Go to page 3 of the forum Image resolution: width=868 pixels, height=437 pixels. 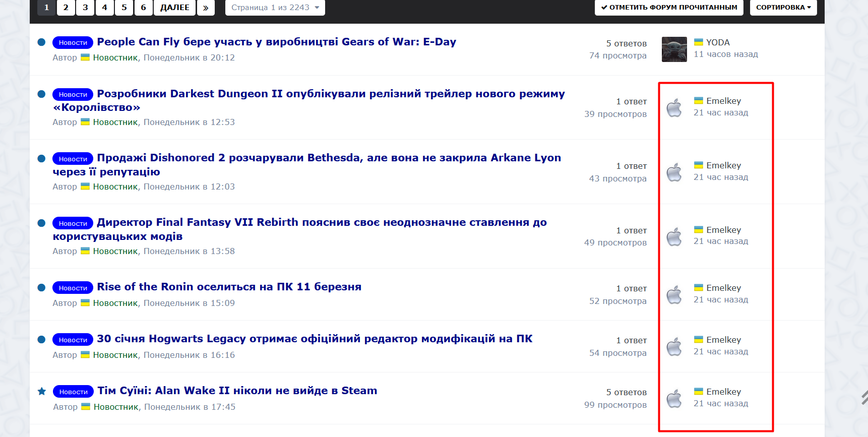85,8
